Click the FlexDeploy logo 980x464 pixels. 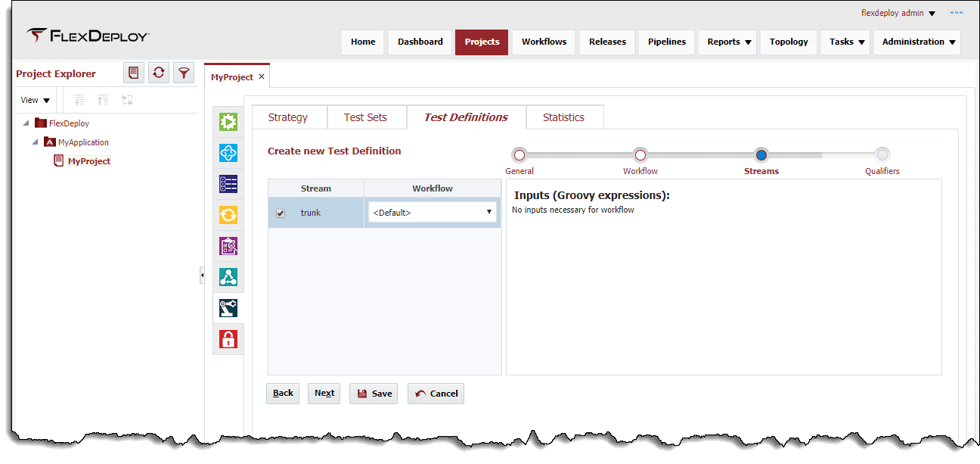pos(88,36)
